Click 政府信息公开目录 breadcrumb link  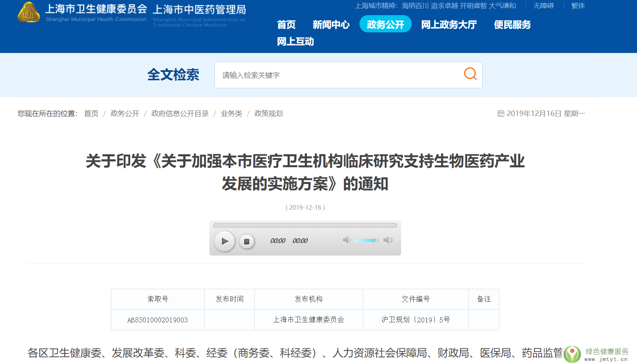[180, 113]
